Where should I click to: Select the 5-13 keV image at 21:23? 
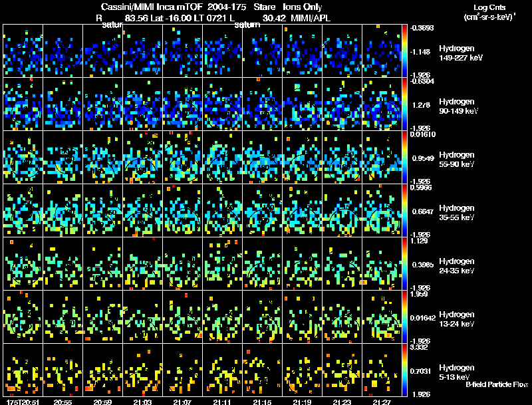point(342,370)
